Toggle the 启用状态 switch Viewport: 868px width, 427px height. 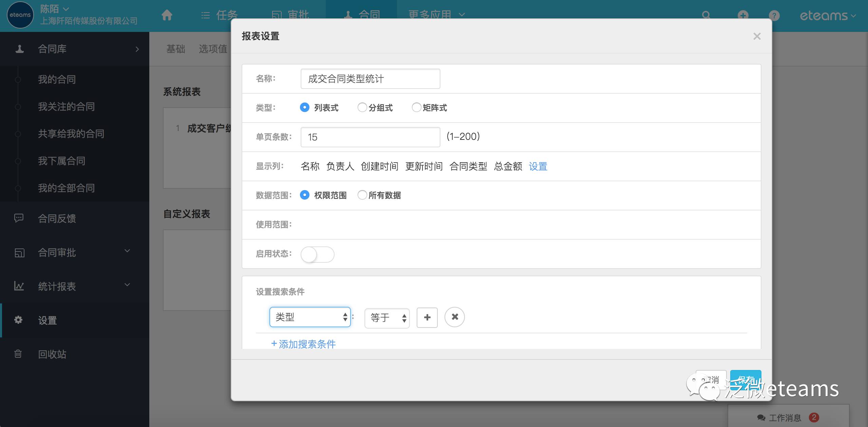(317, 254)
